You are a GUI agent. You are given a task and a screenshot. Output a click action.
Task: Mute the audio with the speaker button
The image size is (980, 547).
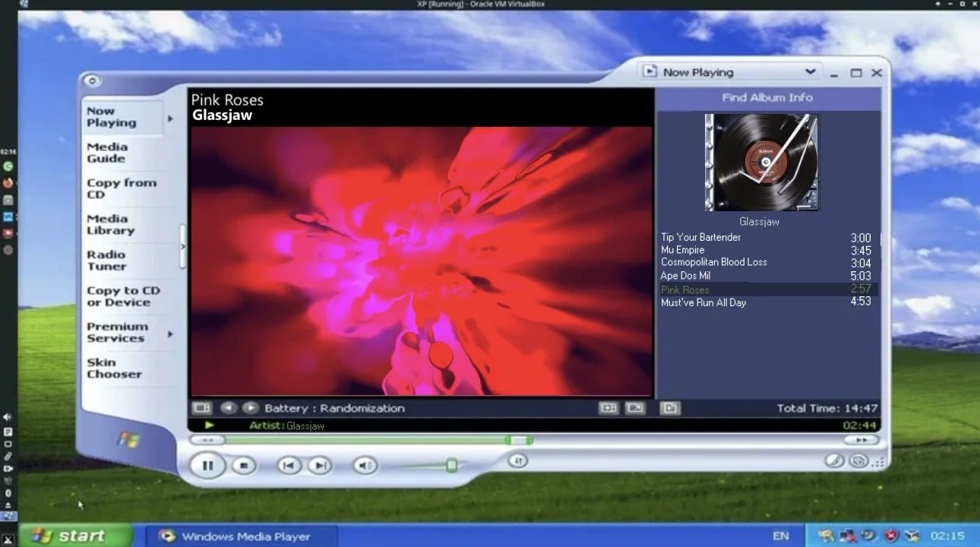pos(365,466)
